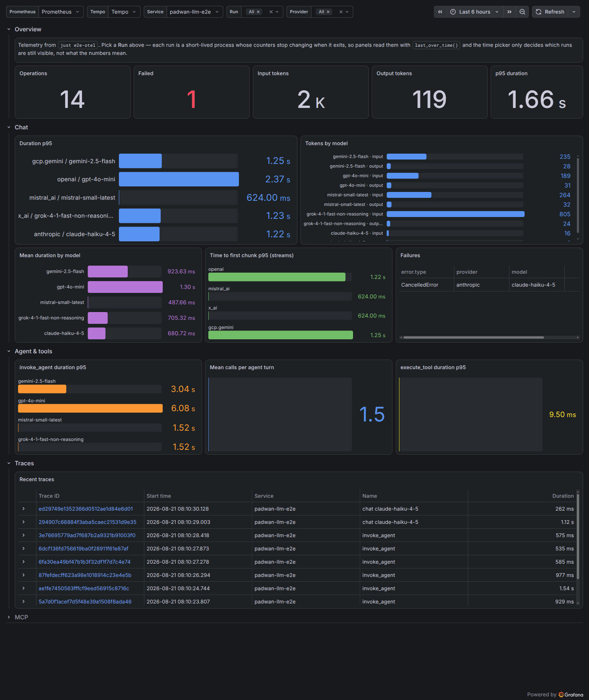589x700 pixels.
Task: Click the Failures table horizontal scrollbar
Action: (473, 337)
